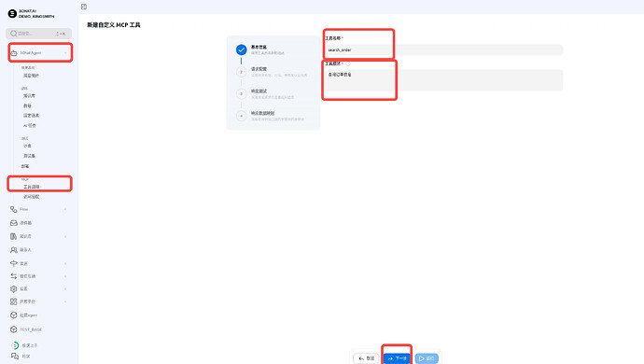Screen dimensions: 644x364
Task: Focus the sidebar search box
Action: tap(38, 34)
